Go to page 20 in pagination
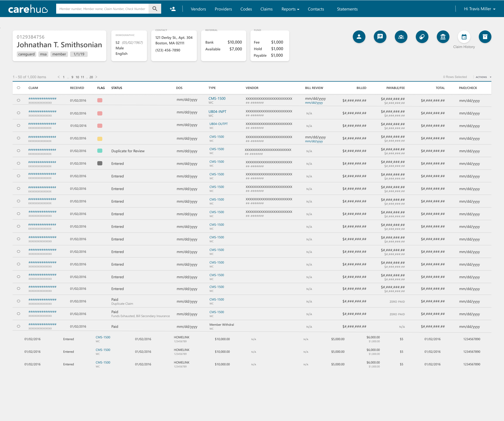The image size is (504, 421). 91,77
